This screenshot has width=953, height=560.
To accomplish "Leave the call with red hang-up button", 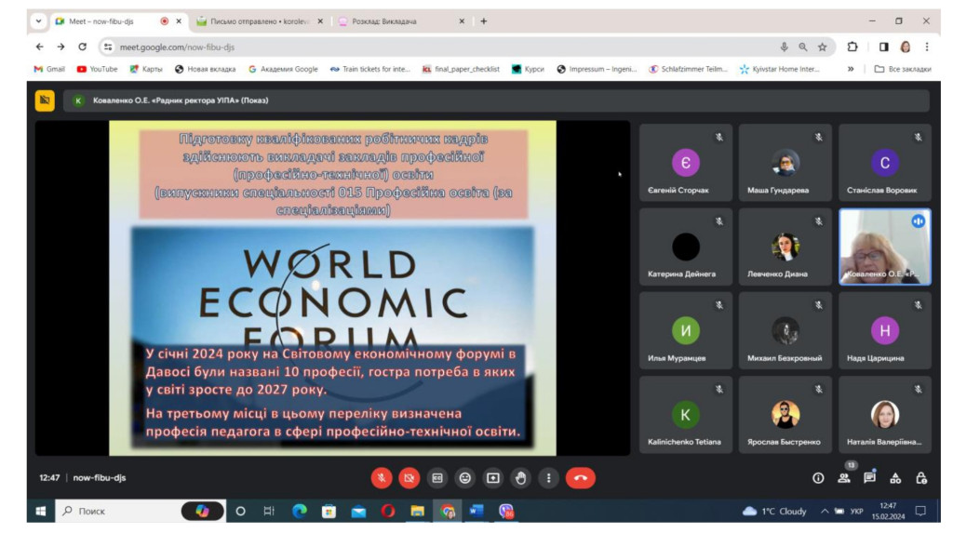I will pyautogui.click(x=581, y=478).
